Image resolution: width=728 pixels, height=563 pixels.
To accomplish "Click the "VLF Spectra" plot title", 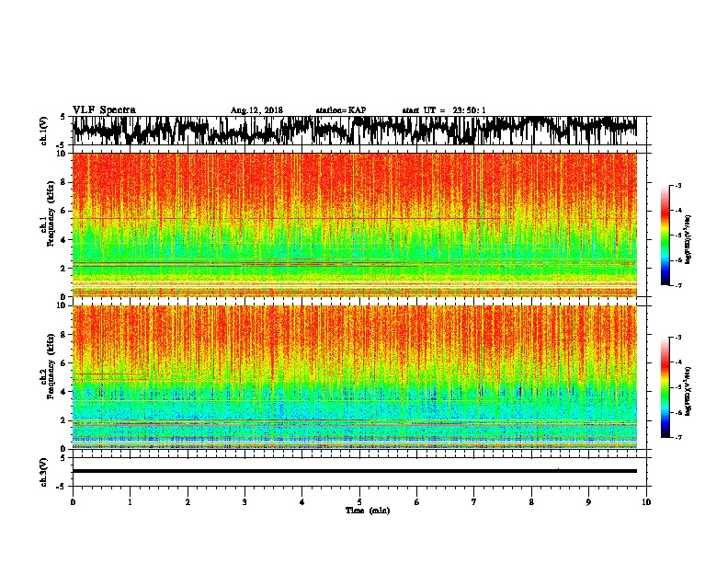I will point(104,110).
